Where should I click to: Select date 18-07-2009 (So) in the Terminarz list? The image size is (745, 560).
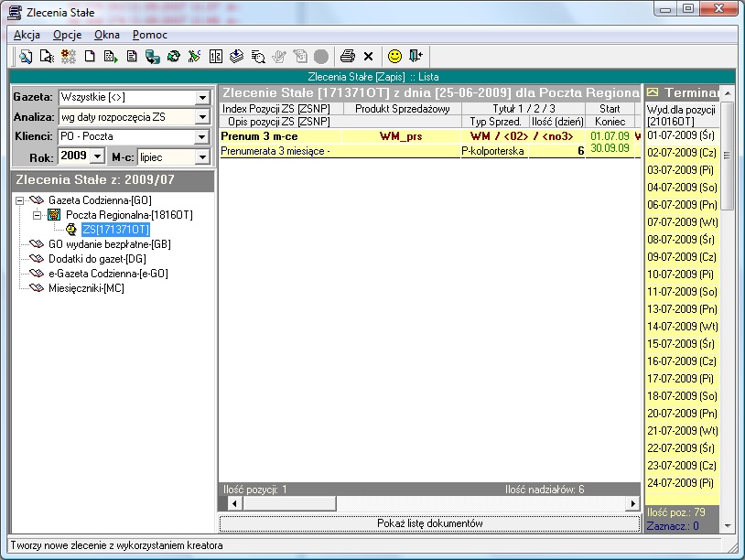(x=681, y=396)
